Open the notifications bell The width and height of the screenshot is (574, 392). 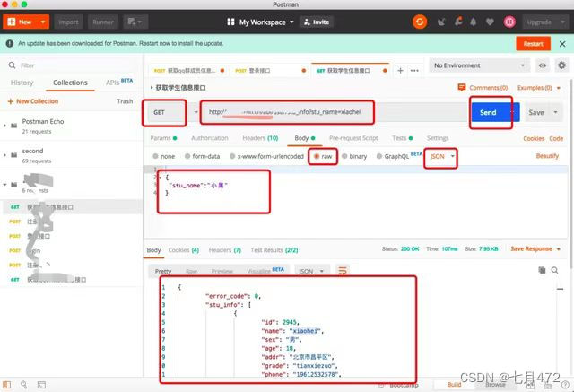[x=473, y=22]
